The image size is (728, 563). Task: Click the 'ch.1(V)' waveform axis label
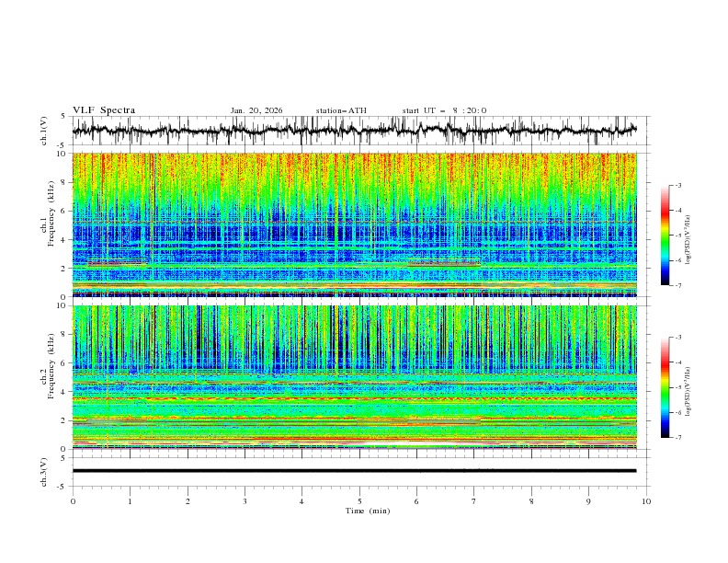point(44,131)
